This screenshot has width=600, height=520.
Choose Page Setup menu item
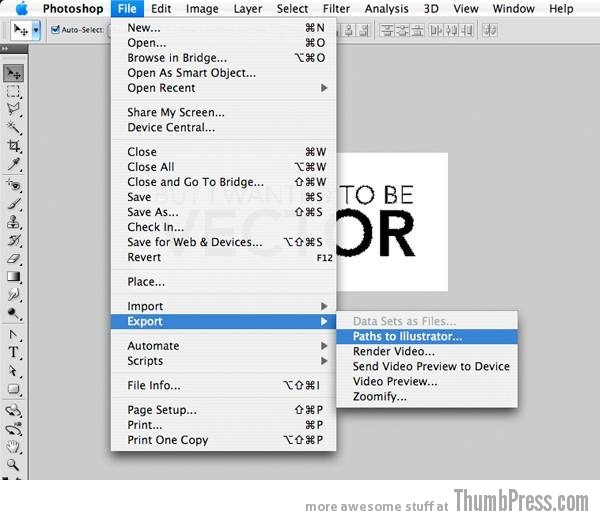pos(224,410)
